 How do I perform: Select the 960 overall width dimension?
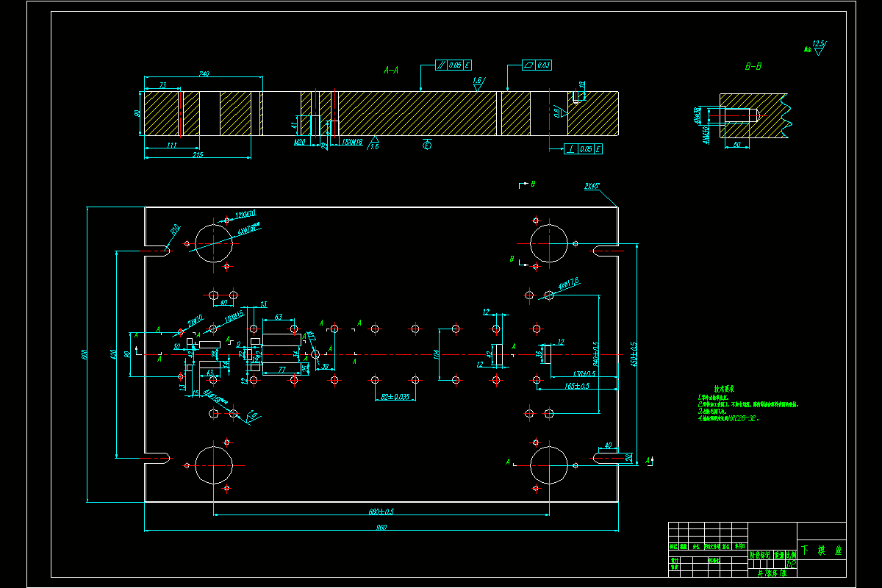(381, 527)
